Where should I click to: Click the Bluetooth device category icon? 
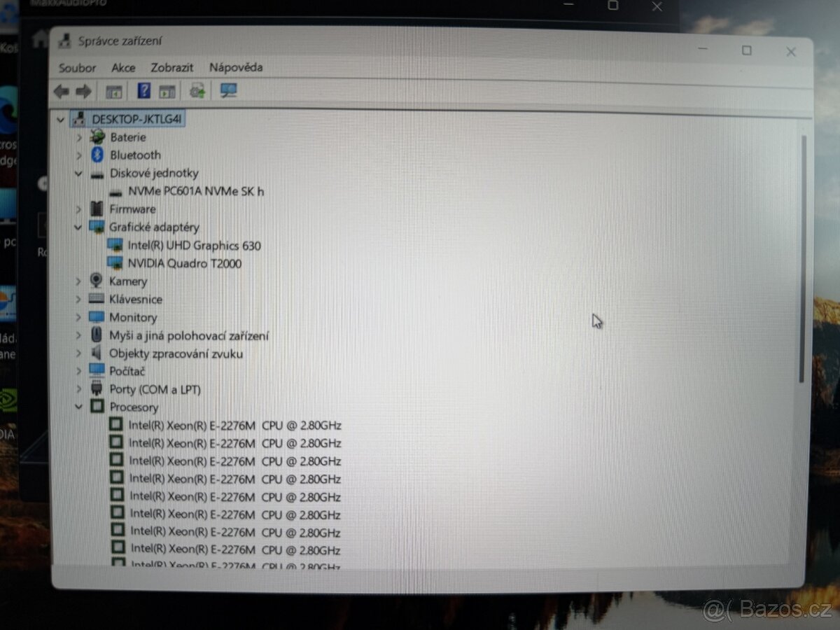[97, 155]
